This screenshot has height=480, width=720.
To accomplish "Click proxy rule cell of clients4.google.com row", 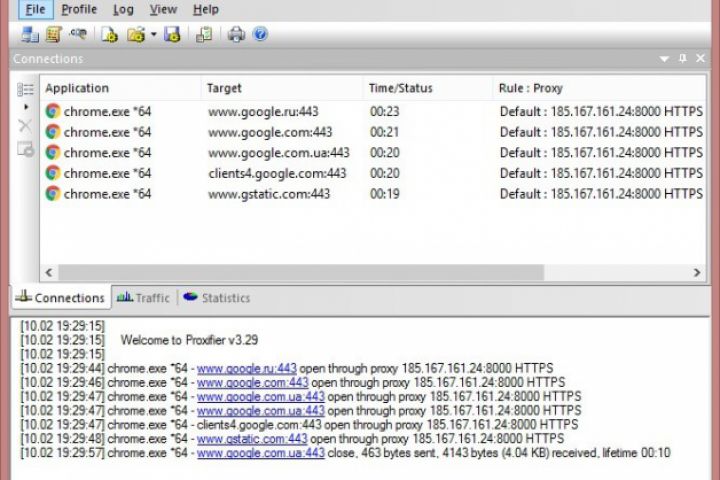I will (x=601, y=173).
